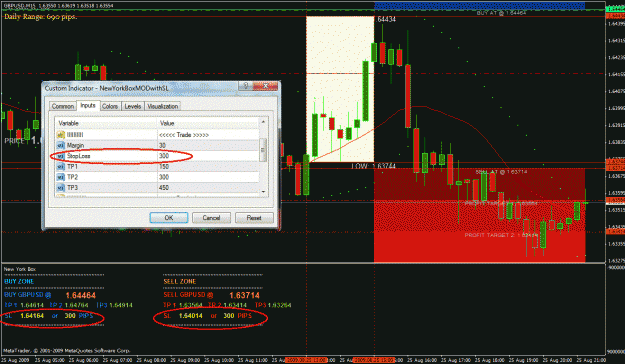Open the Colors tab
The height and width of the screenshot is (364, 625).
coord(110,106)
